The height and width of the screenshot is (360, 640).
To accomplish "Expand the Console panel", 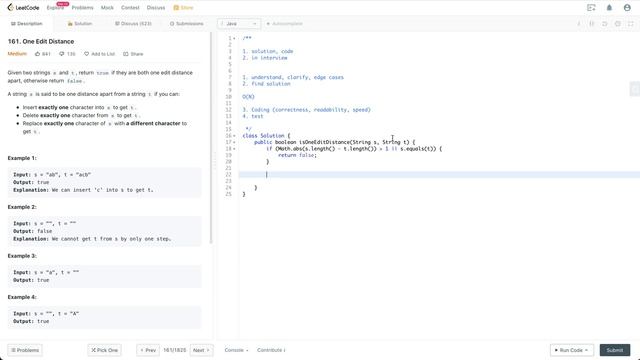I will coord(236,350).
